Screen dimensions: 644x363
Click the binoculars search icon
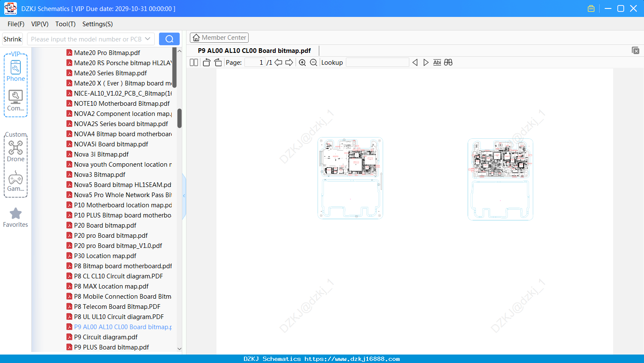pos(448,63)
